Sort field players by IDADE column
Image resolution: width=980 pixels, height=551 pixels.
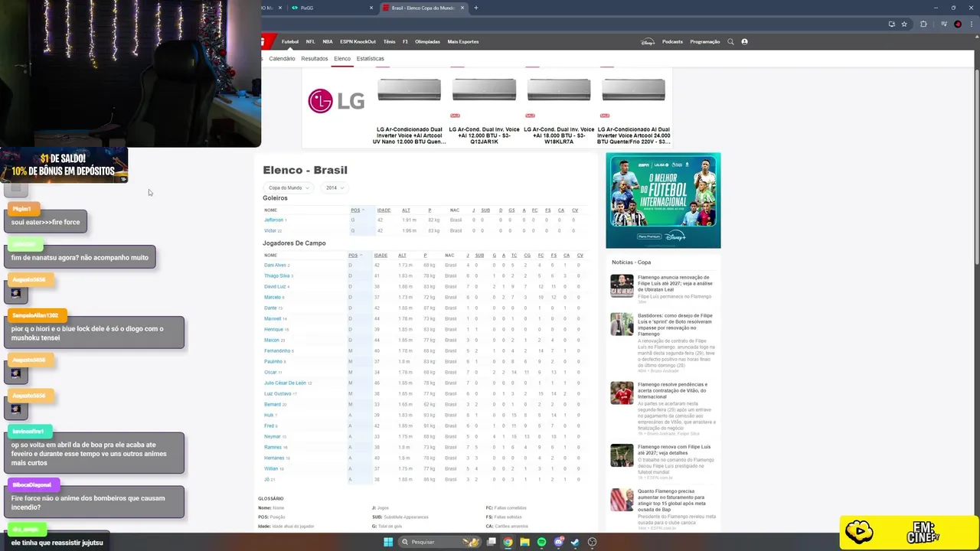click(x=381, y=255)
